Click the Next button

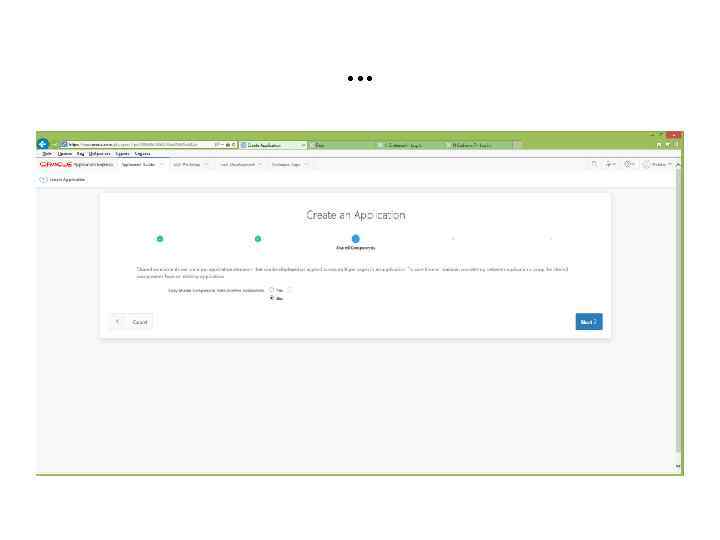tap(589, 322)
